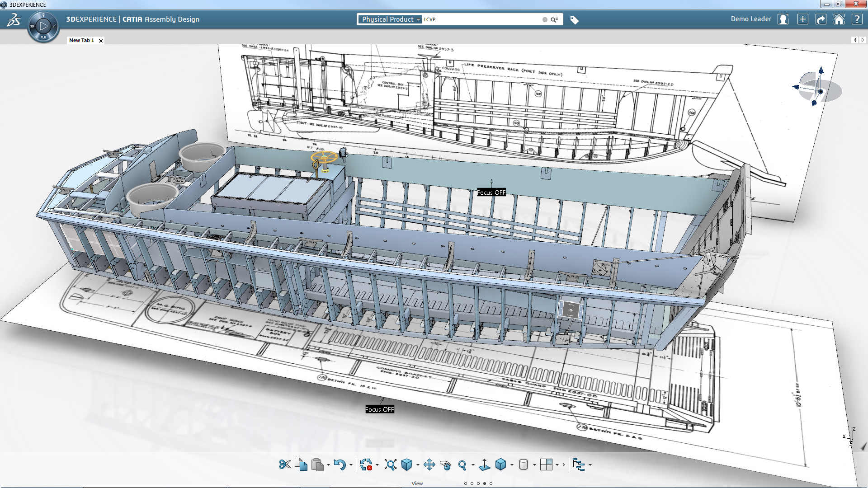Select the Rotate view hand tool
Viewport: 868px width, 488px height.
tap(445, 465)
